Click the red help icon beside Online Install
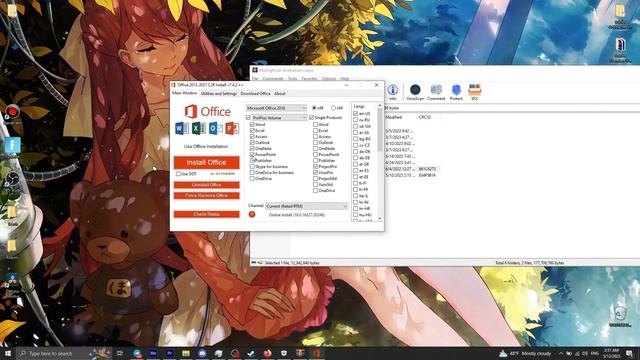 [252, 214]
